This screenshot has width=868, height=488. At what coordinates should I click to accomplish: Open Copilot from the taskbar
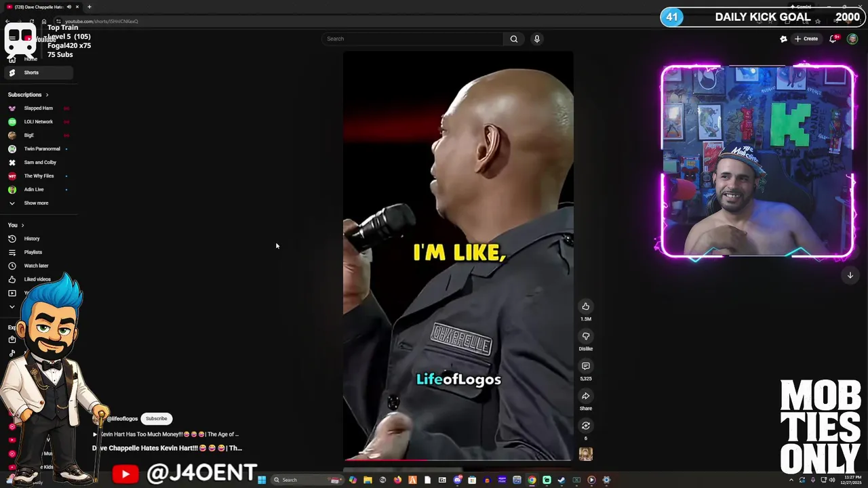(x=353, y=480)
